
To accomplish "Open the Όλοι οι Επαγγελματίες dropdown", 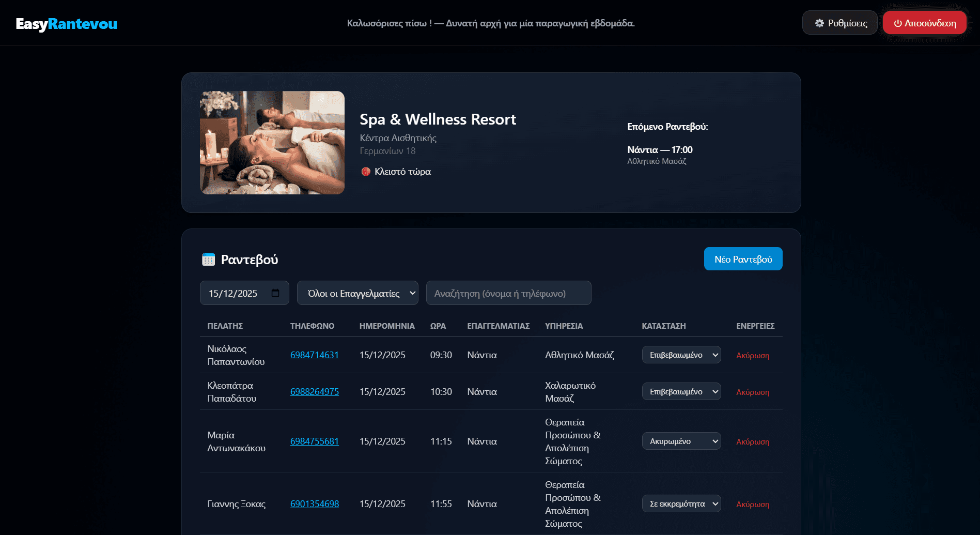I will [357, 293].
